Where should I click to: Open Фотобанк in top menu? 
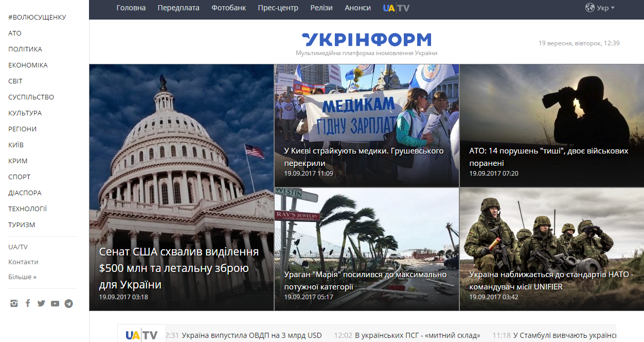click(x=229, y=8)
